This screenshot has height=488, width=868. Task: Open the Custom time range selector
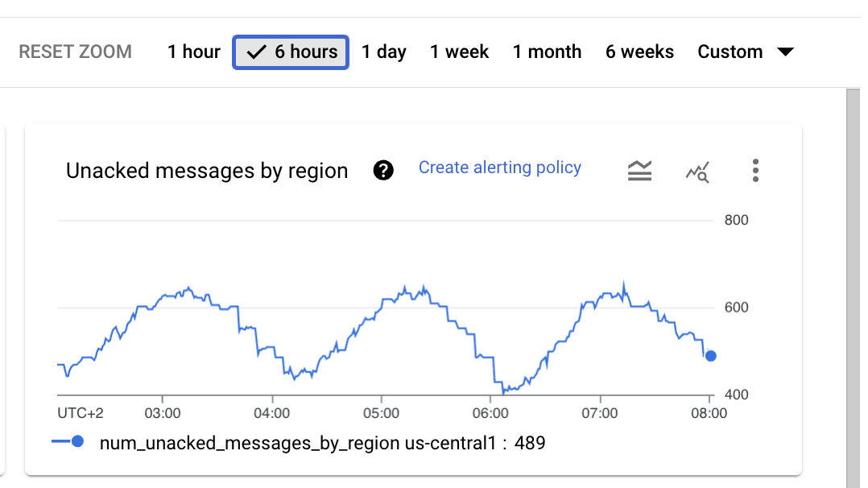(x=730, y=52)
